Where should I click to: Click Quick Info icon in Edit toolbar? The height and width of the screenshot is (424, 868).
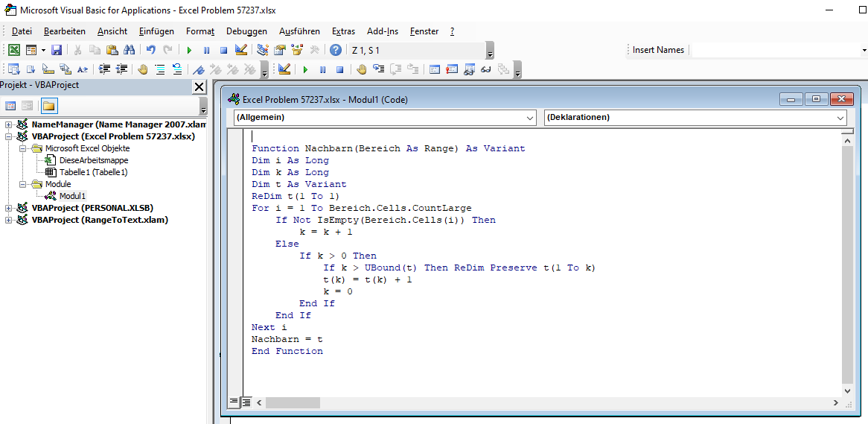pyautogui.click(x=48, y=70)
